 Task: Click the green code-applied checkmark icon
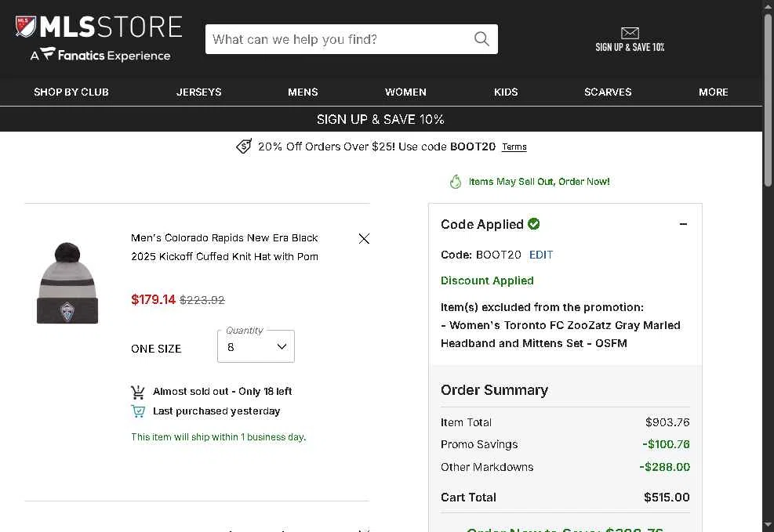533,224
